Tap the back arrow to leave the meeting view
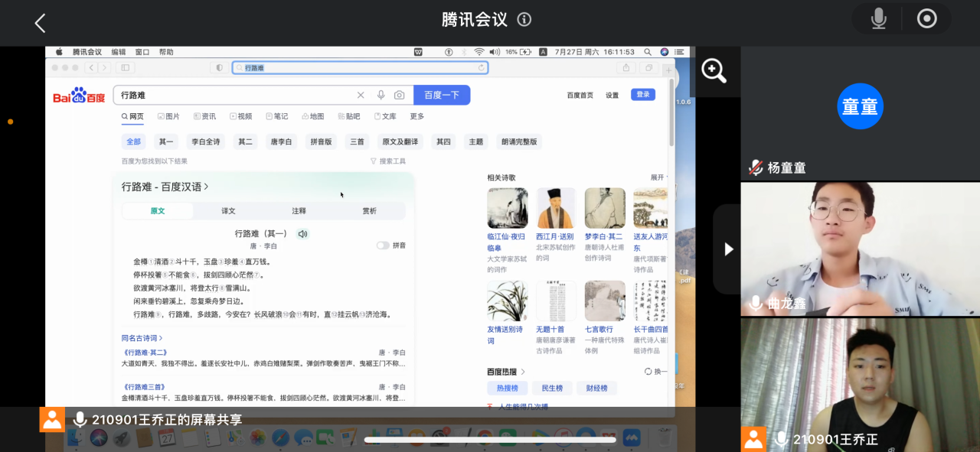The width and height of the screenshot is (980, 452). point(40,23)
